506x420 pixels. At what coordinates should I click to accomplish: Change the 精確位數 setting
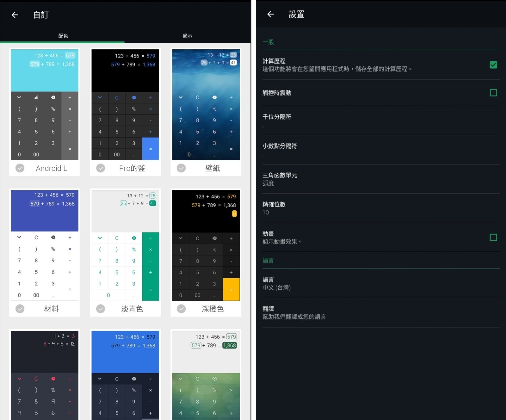tap(381, 208)
